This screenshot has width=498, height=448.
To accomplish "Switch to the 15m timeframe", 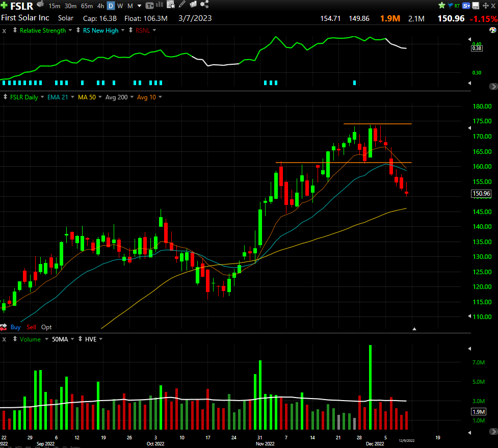I will point(55,6).
